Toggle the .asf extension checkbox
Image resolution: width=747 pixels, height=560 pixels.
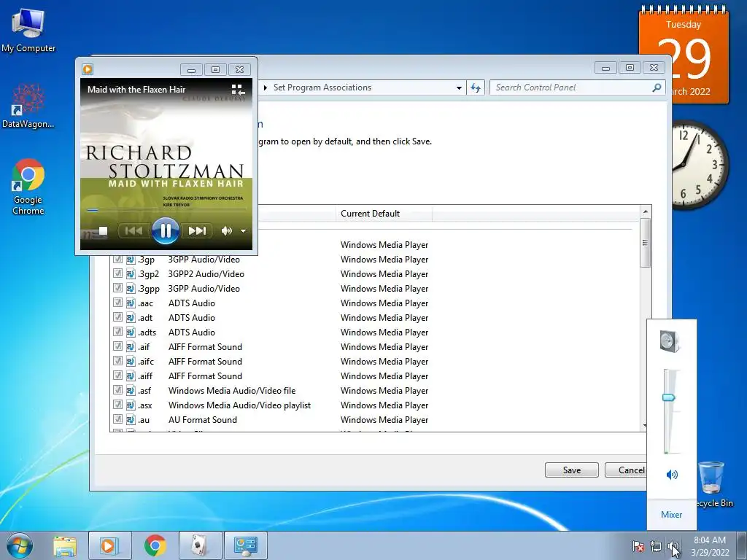tap(117, 390)
